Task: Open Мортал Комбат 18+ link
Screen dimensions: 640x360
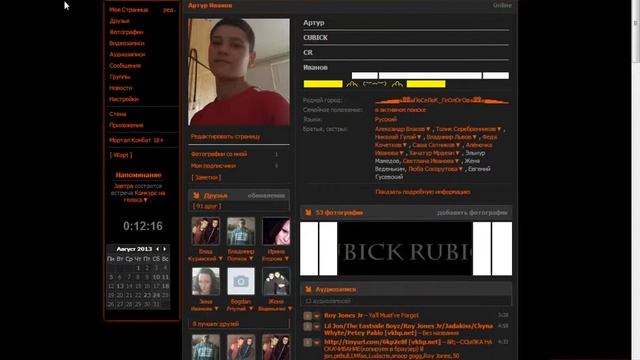Action: (136, 140)
